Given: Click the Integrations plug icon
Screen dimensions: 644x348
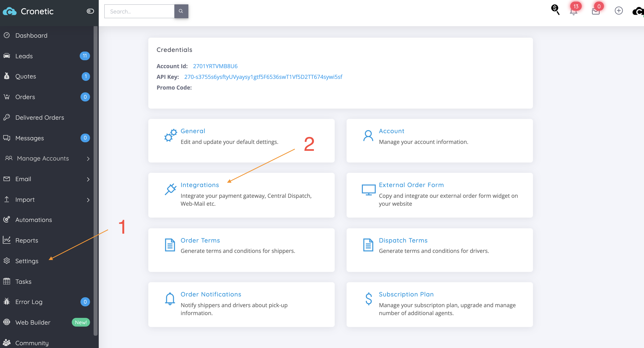Looking at the screenshot, I should pyautogui.click(x=171, y=189).
